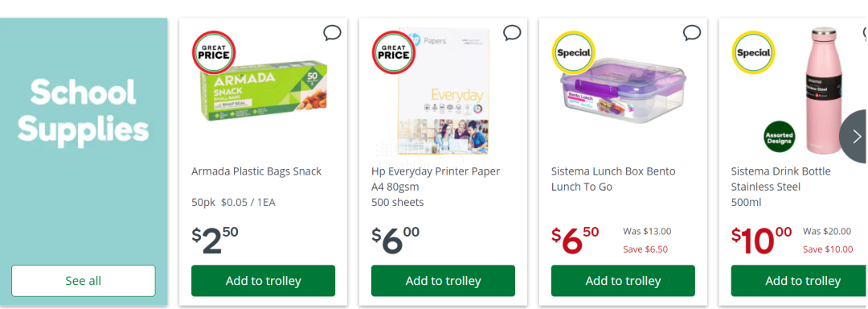
Task: Click Special badge on Sistema Lunch Box
Action: click(x=574, y=52)
